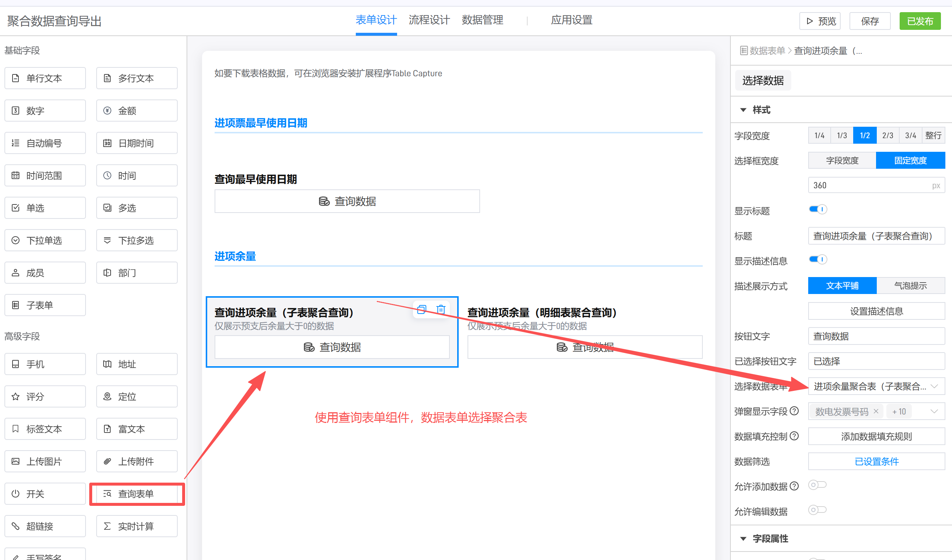Select the 下拉多选 field icon

tap(107, 240)
